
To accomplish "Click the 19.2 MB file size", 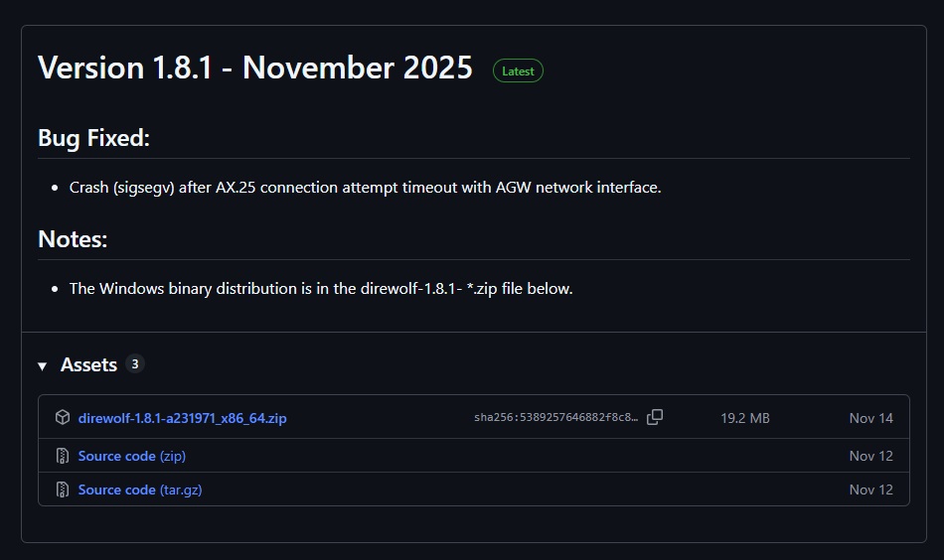I will point(745,418).
